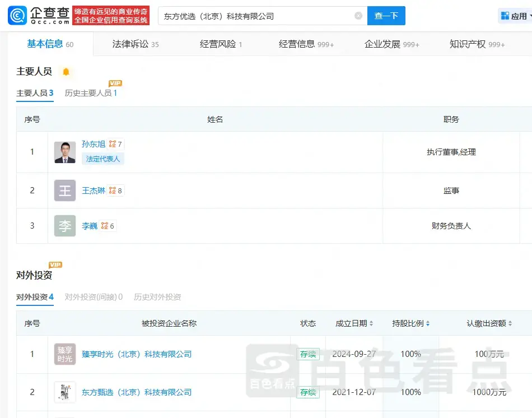Click into the company search input field
Screen dimensions: 532x418
255,16
